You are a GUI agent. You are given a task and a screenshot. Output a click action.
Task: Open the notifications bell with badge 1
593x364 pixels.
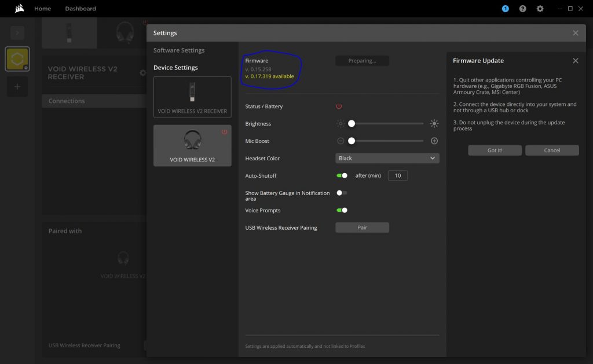(x=505, y=9)
